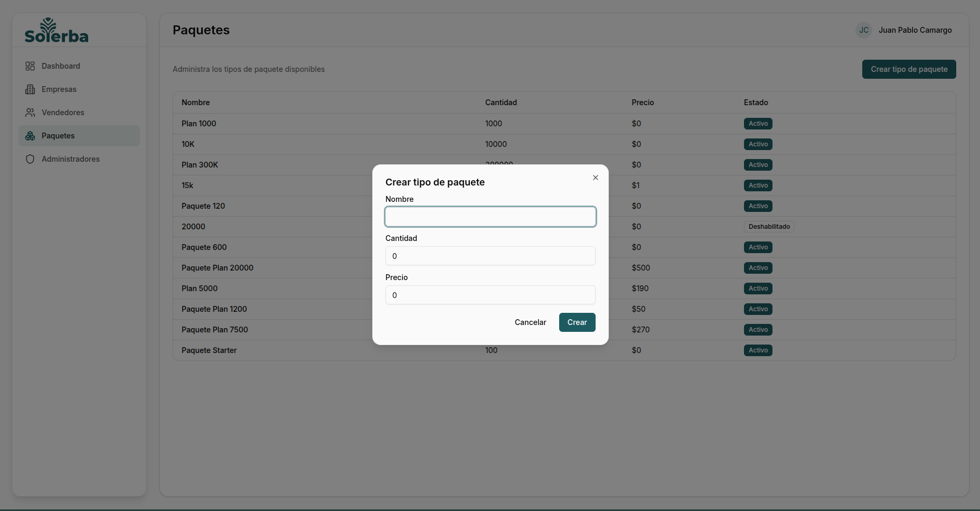Viewport: 980px width, 511px height.
Task: Click the Cantidad number field
Action: pyautogui.click(x=490, y=256)
